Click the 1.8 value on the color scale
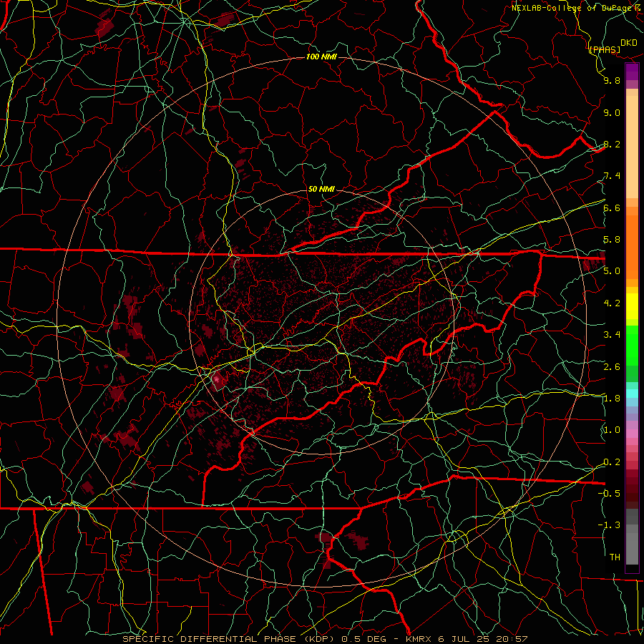Viewport: 644px width, 644px height. pos(612,399)
